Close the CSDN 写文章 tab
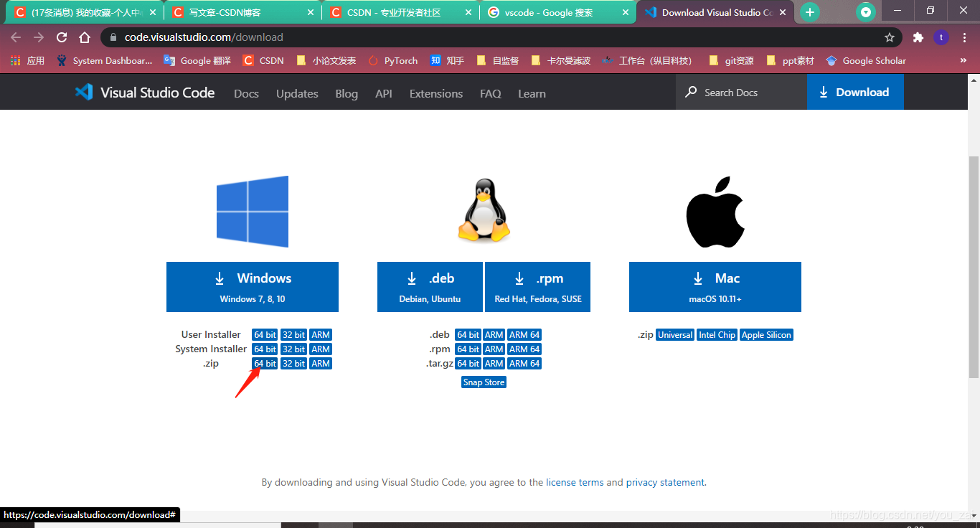The image size is (980, 528). coord(310,12)
